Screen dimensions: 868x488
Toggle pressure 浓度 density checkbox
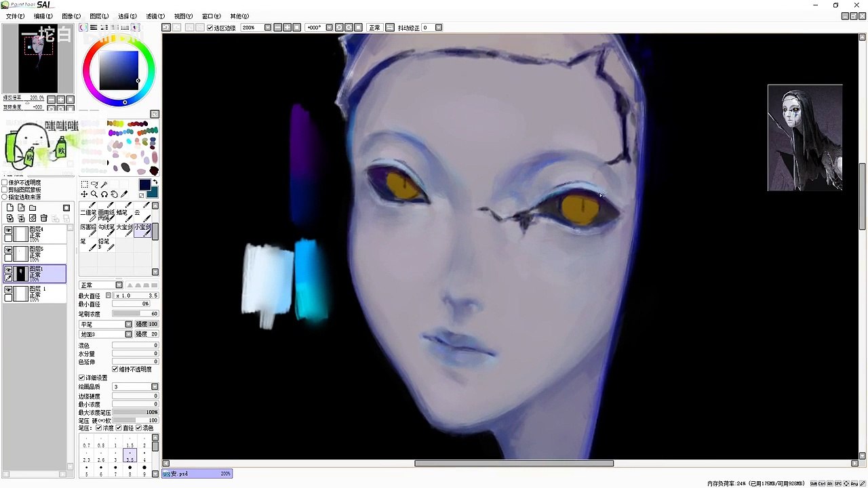[99, 428]
